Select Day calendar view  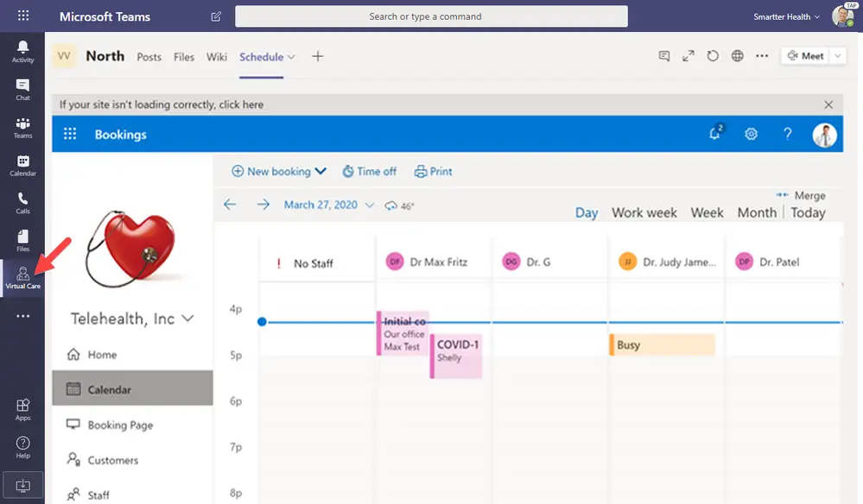tap(587, 212)
